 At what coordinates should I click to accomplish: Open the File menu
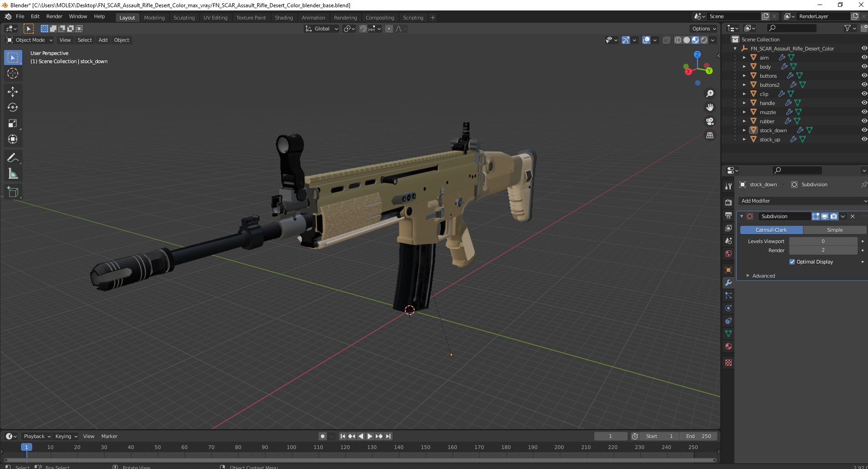[x=20, y=16]
